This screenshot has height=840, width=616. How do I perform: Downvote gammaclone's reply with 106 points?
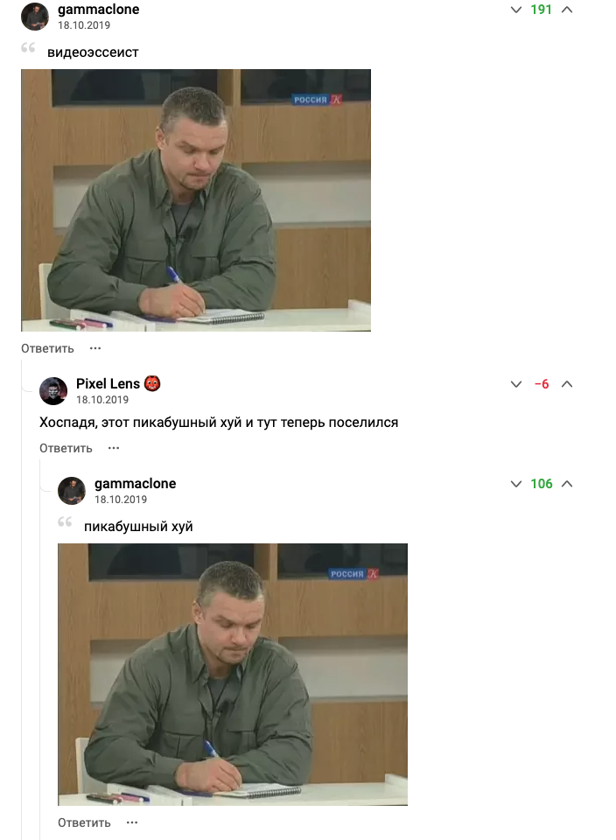coord(516,484)
